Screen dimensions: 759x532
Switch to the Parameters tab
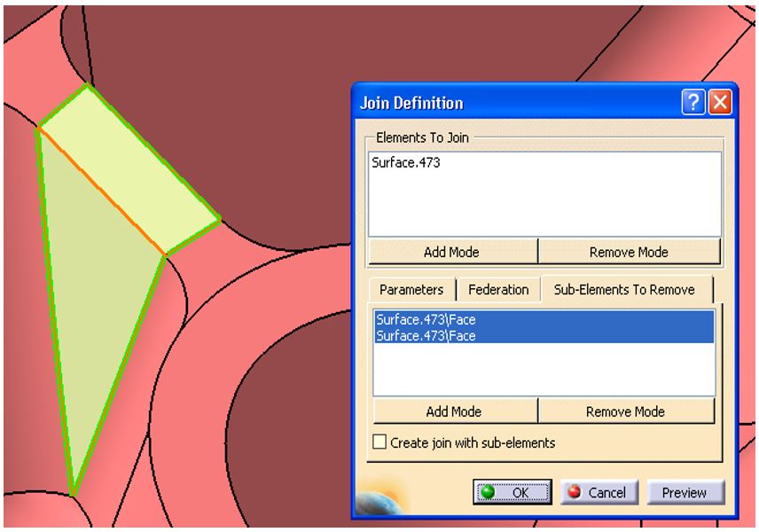(x=411, y=290)
